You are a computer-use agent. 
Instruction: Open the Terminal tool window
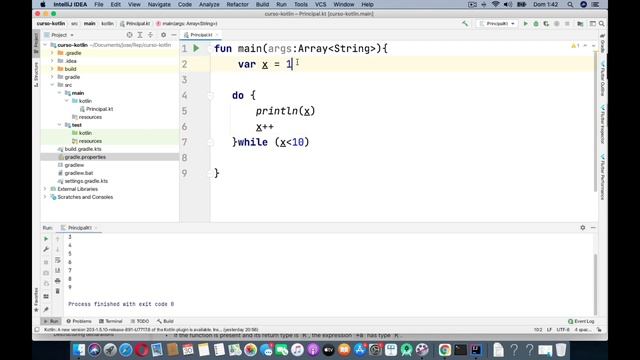click(111, 321)
